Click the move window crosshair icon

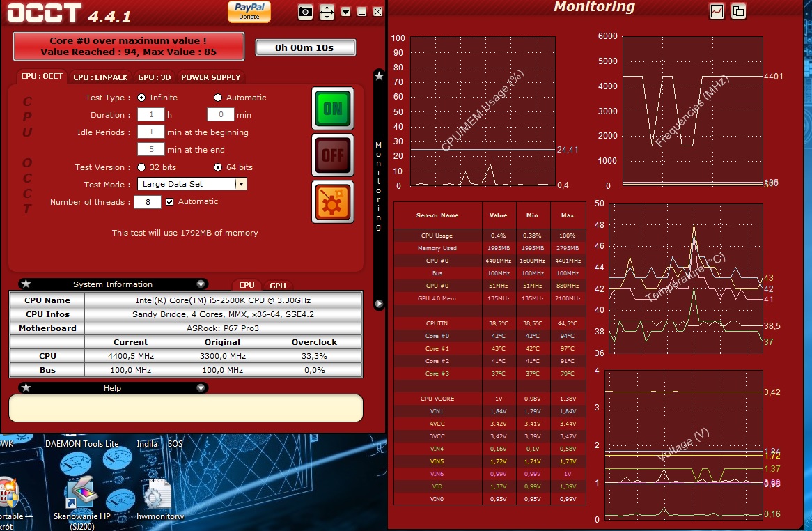(x=327, y=12)
